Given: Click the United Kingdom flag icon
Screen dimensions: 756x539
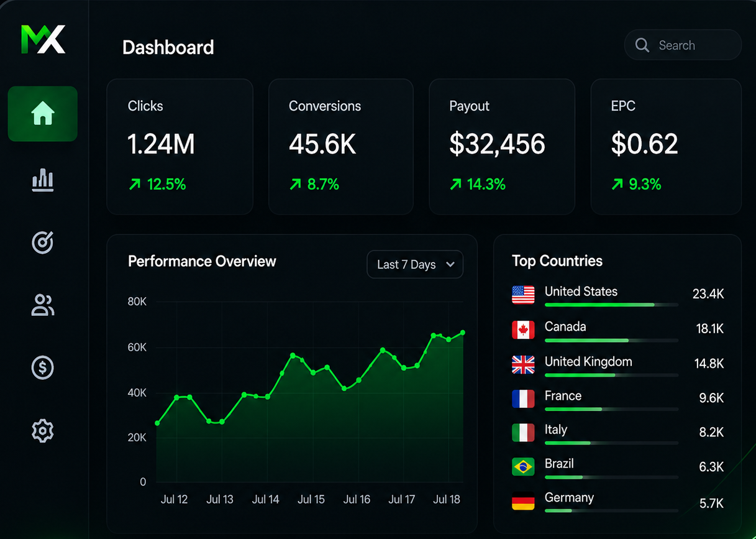Looking at the screenshot, I should [523, 365].
